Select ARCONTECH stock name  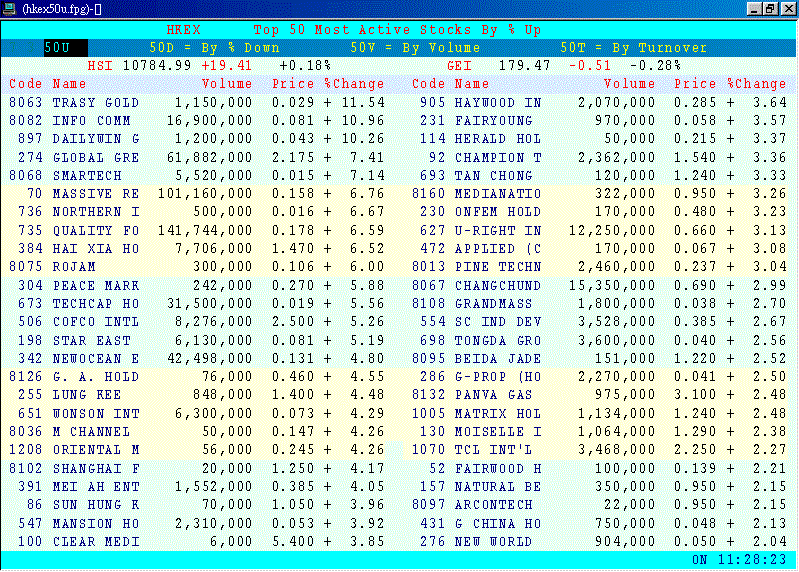[x=493, y=505]
